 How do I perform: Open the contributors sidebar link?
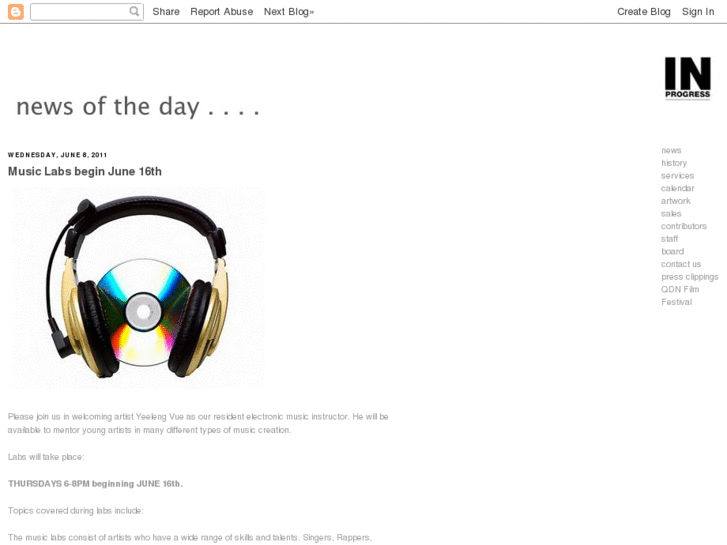683,226
